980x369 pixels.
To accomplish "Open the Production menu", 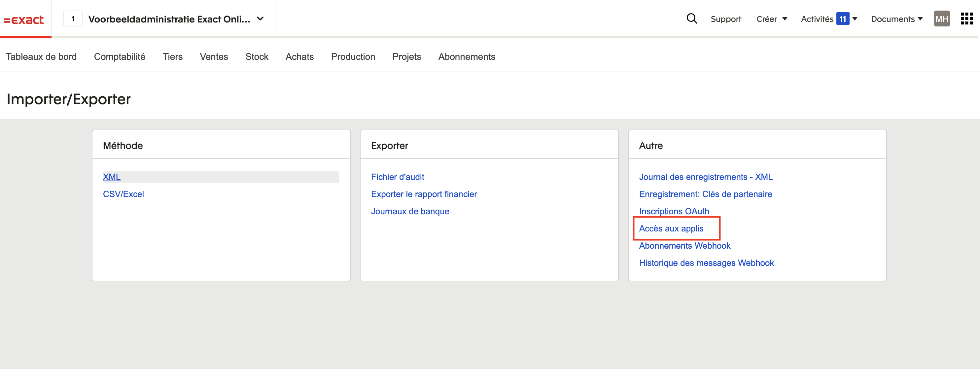I will tap(353, 57).
